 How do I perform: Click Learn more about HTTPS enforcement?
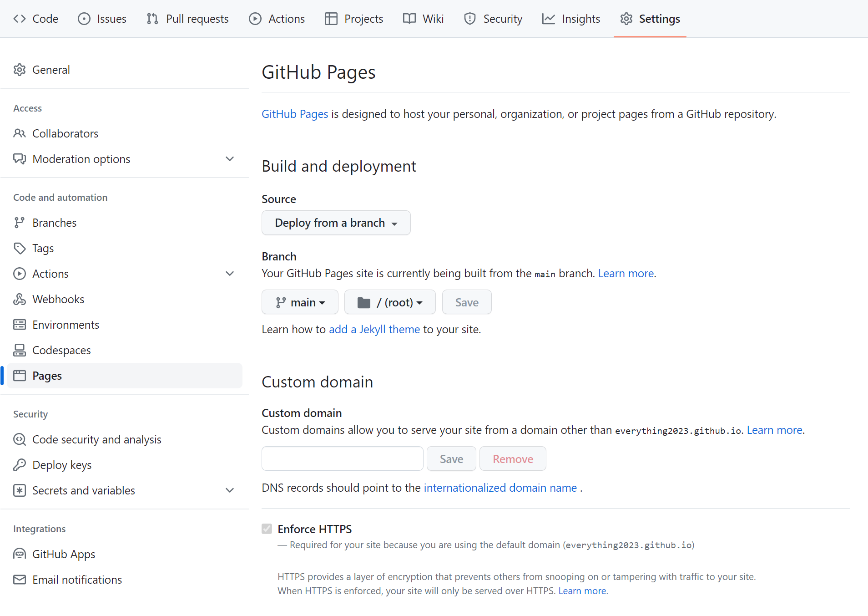coord(582,591)
